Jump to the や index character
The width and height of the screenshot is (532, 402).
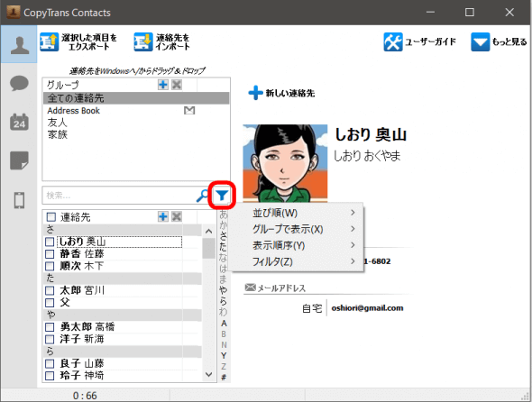pos(224,290)
